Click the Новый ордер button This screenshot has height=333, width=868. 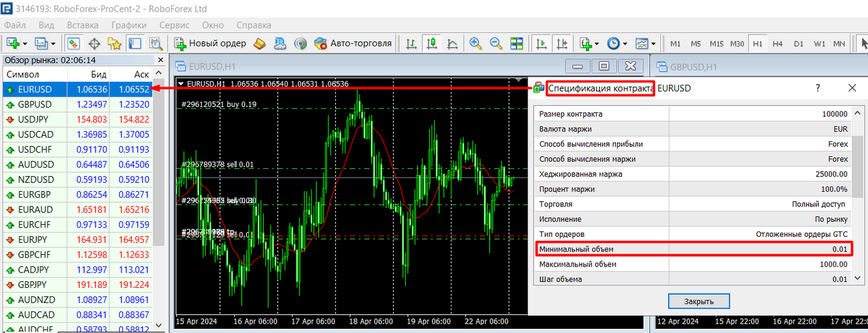[x=211, y=43]
